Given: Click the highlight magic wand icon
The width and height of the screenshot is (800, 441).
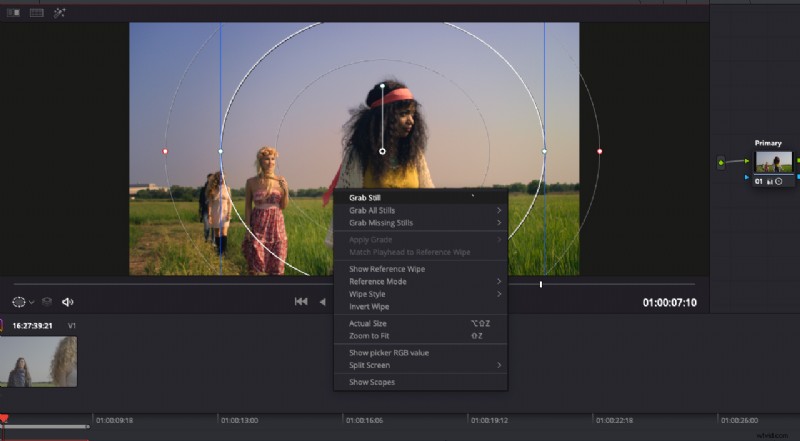Looking at the screenshot, I should point(59,13).
